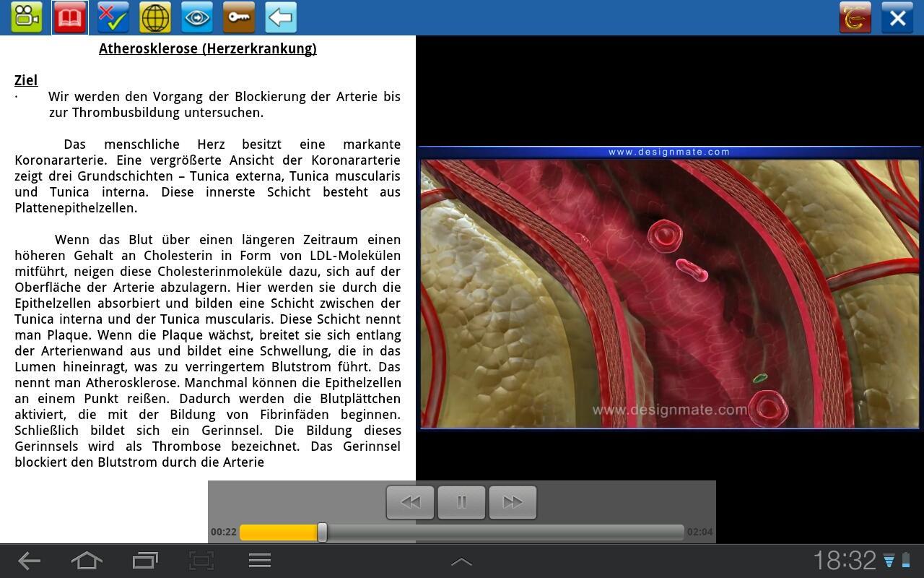Open the globe web icon
The width and height of the screenshot is (924, 578).
click(x=155, y=17)
